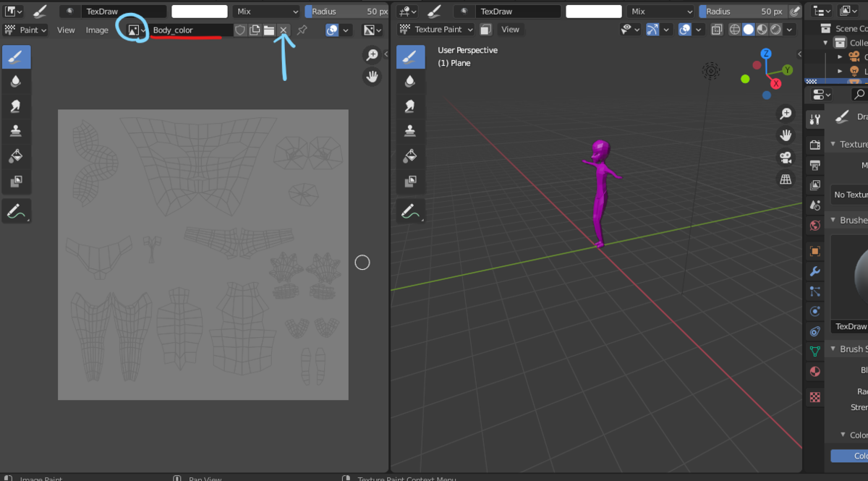Click zoom icon in image editor
The image size is (868, 481).
point(372,55)
